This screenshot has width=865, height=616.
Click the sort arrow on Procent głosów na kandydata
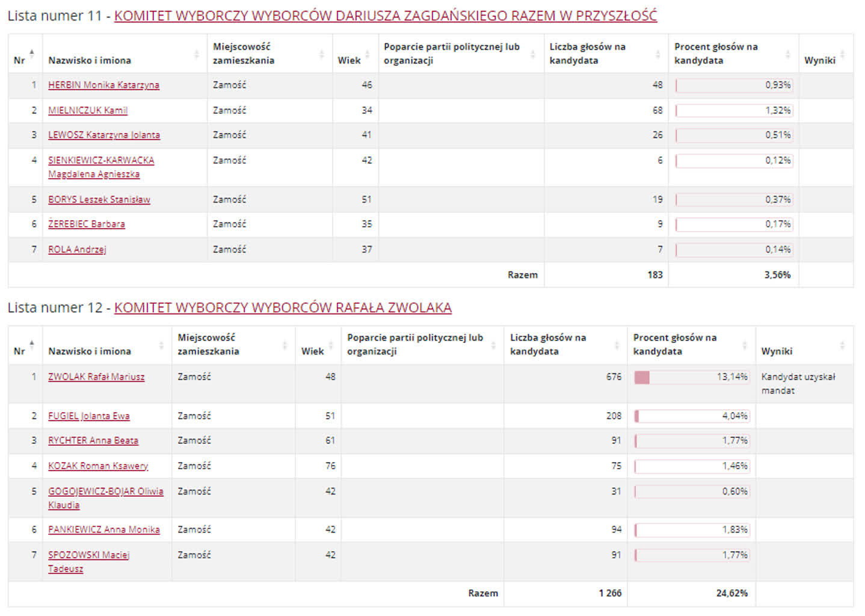(x=788, y=54)
